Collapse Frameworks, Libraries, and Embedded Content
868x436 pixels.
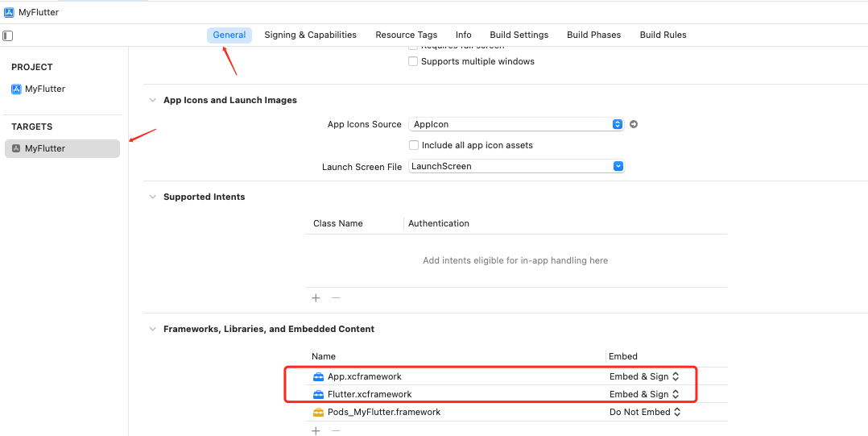point(152,329)
